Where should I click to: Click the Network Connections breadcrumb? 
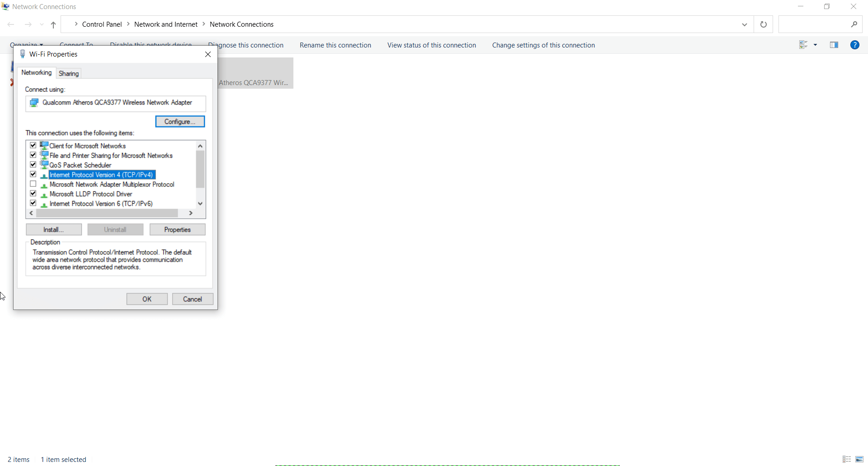pyautogui.click(x=242, y=24)
